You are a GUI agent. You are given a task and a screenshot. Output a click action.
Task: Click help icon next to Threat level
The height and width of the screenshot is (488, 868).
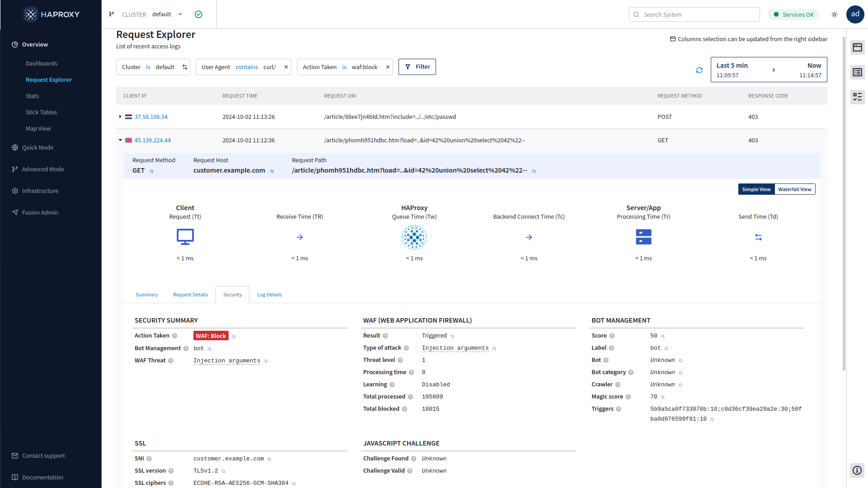(x=400, y=360)
